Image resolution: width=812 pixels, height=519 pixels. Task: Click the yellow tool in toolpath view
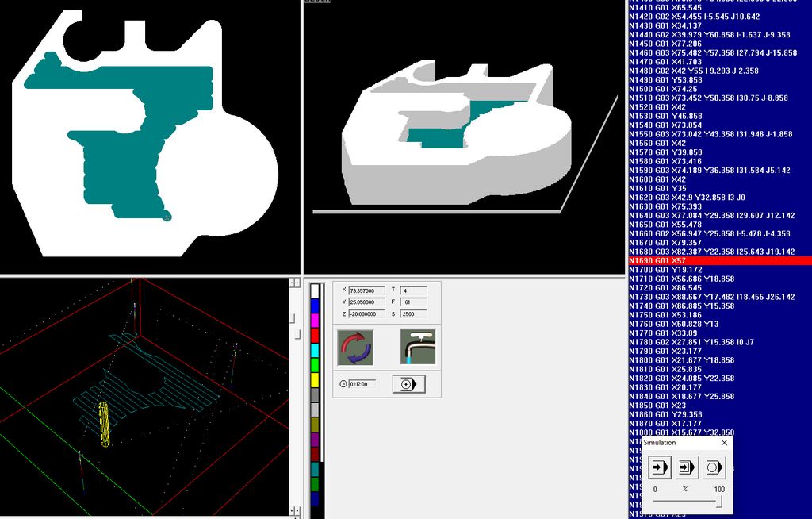[x=104, y=425]
